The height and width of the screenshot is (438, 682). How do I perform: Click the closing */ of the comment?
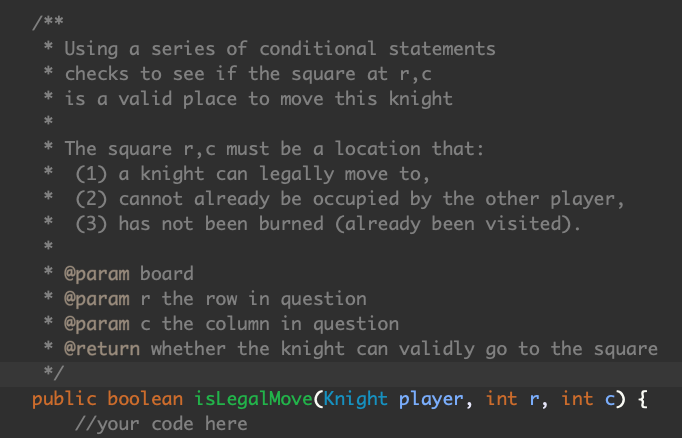[x=53, y=373]
